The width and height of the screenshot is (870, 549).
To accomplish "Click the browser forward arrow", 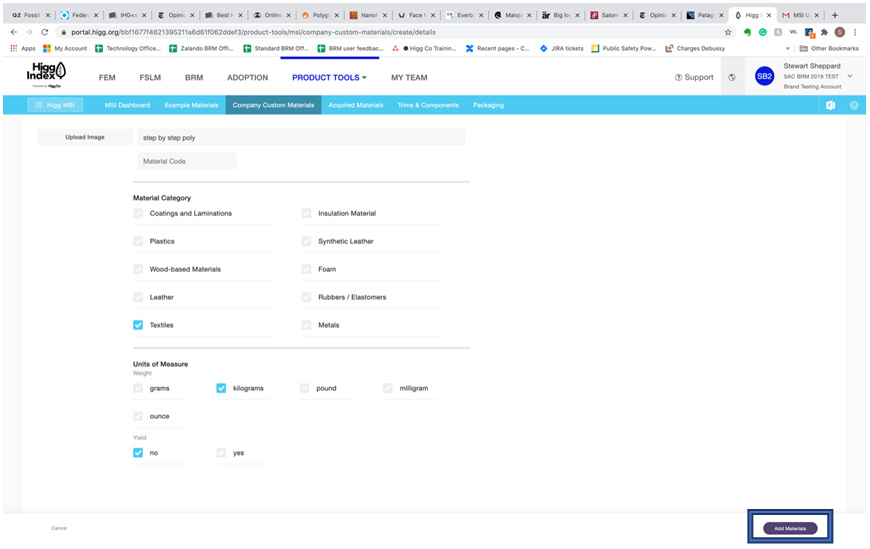I will click(29, 32).
